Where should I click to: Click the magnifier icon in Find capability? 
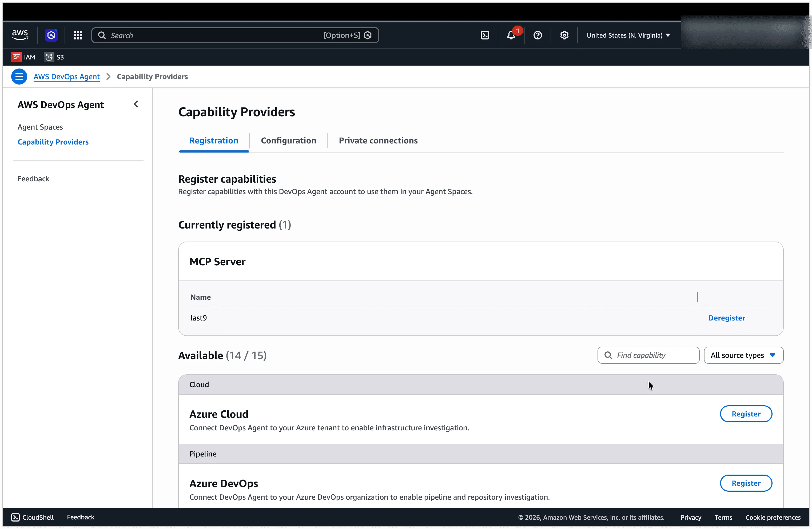[x=608, y=355]
